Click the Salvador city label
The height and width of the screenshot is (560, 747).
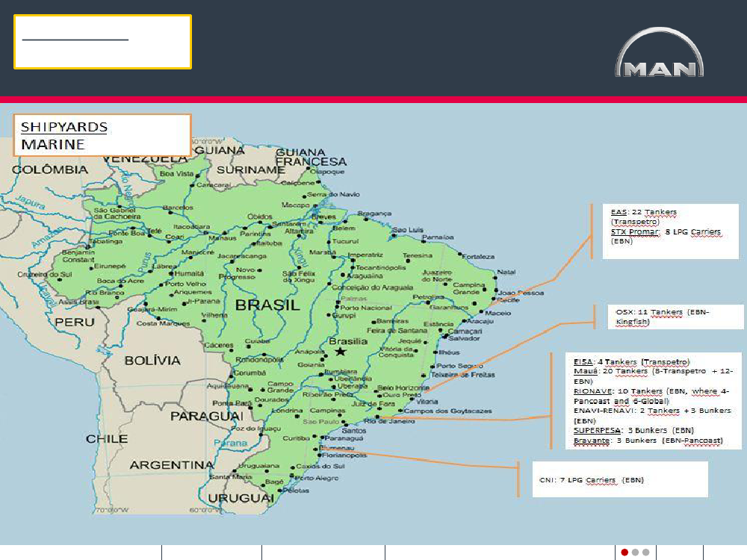[464, 338]
